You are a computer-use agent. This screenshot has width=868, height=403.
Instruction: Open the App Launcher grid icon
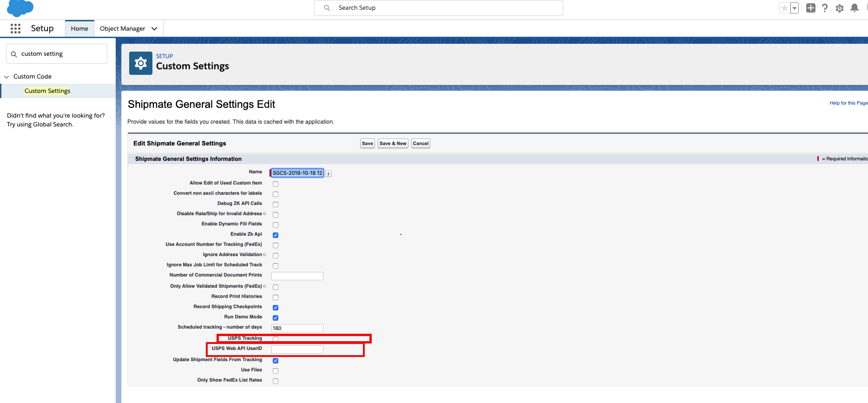click(x=15, y=28)
